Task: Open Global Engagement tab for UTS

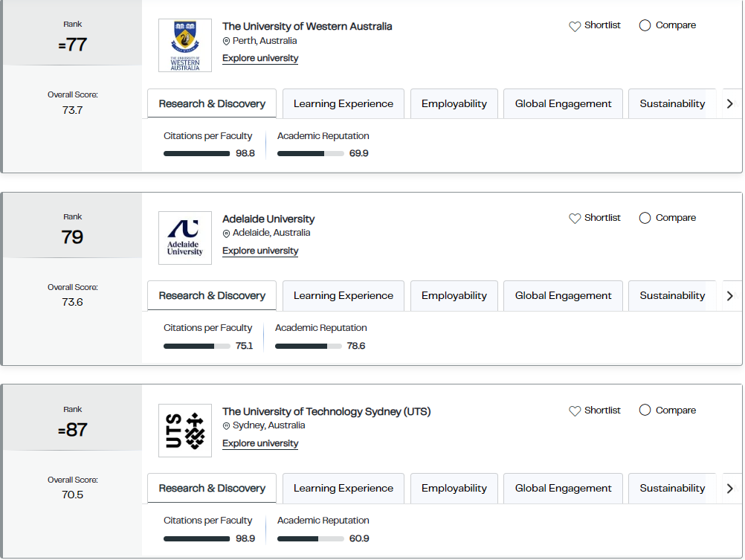Action: [563, 488]
